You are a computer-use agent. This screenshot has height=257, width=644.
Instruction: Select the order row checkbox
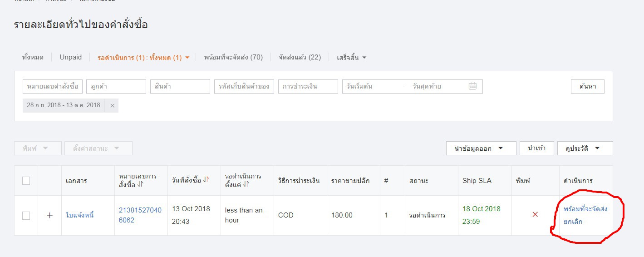tap(26, 216)
